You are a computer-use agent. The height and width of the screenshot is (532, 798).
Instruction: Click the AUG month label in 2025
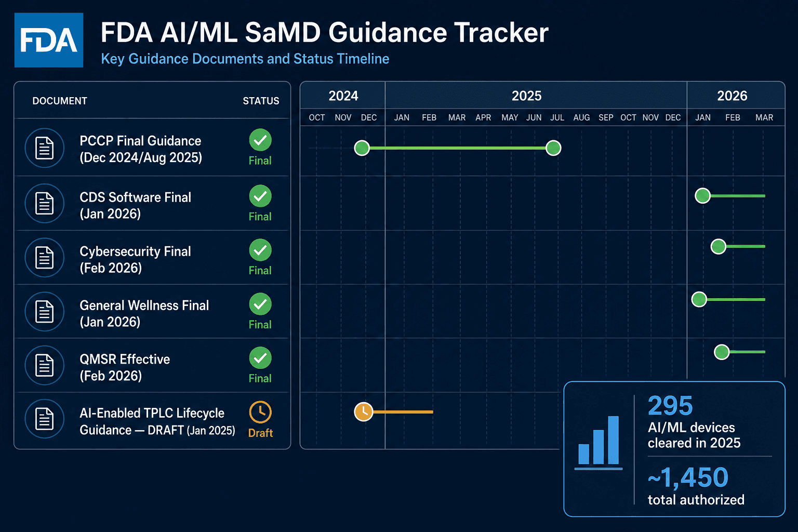tap(581, 117)
